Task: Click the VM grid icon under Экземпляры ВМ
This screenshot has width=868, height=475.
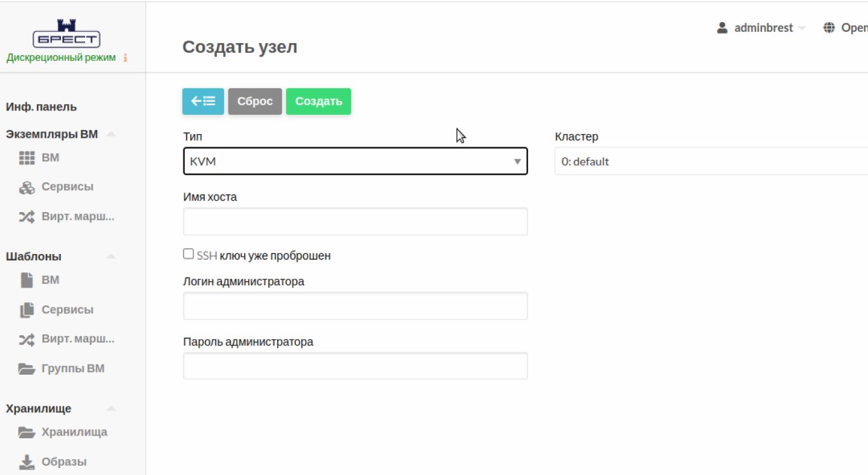Action: [27, 158]
